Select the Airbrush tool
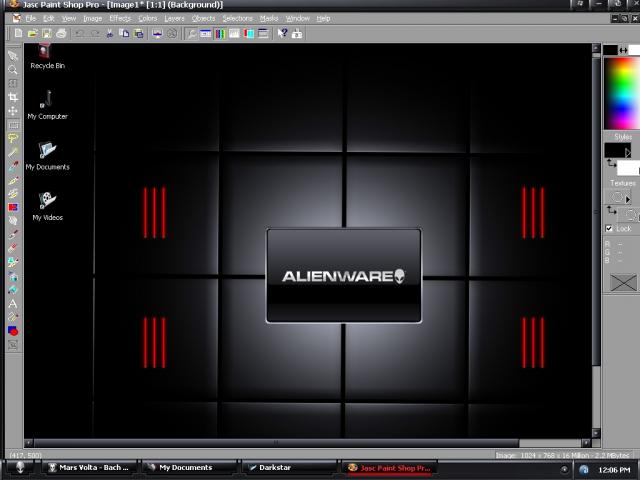Viewport: 640px width, 480px height. click(13, 276)
